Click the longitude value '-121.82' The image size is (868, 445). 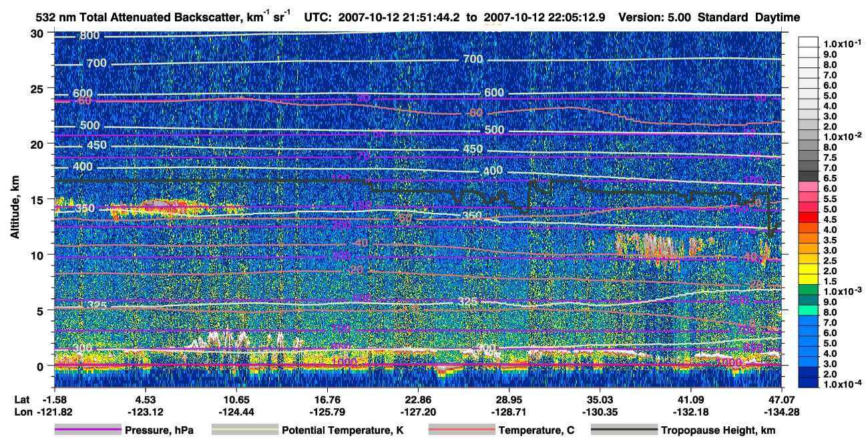(x=54, y=411)
